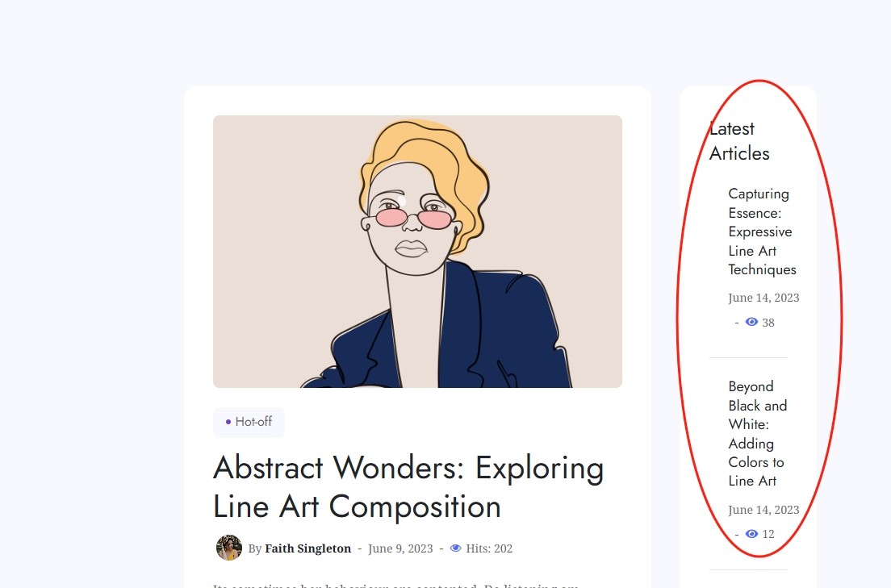Open the Abstract Wonders article title
Screen dimensions: 891x588
point(408,487)
